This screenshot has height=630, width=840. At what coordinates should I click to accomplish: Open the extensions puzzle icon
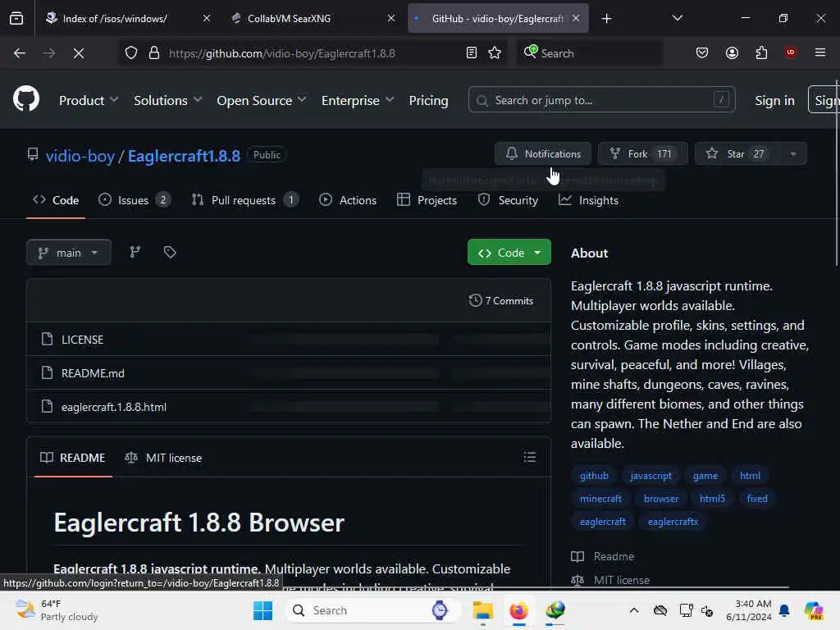coord(761,53)
